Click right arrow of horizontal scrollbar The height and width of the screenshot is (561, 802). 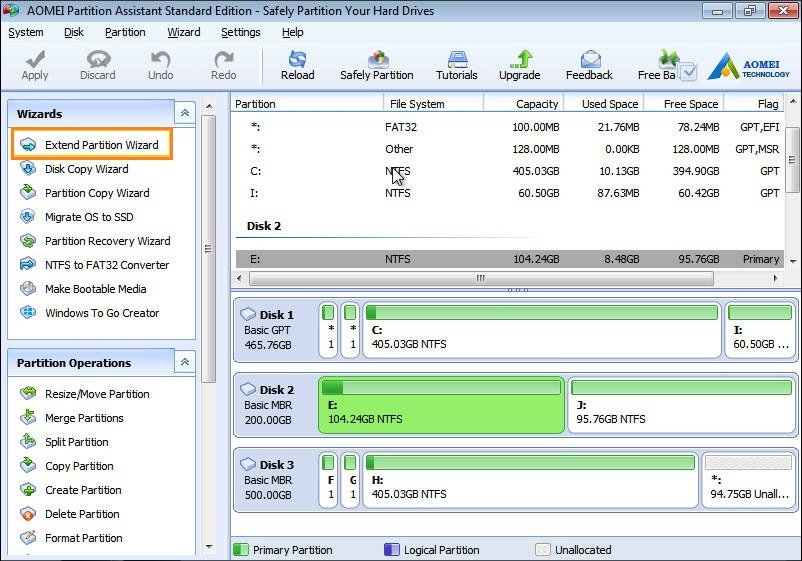tap(775, 278)
